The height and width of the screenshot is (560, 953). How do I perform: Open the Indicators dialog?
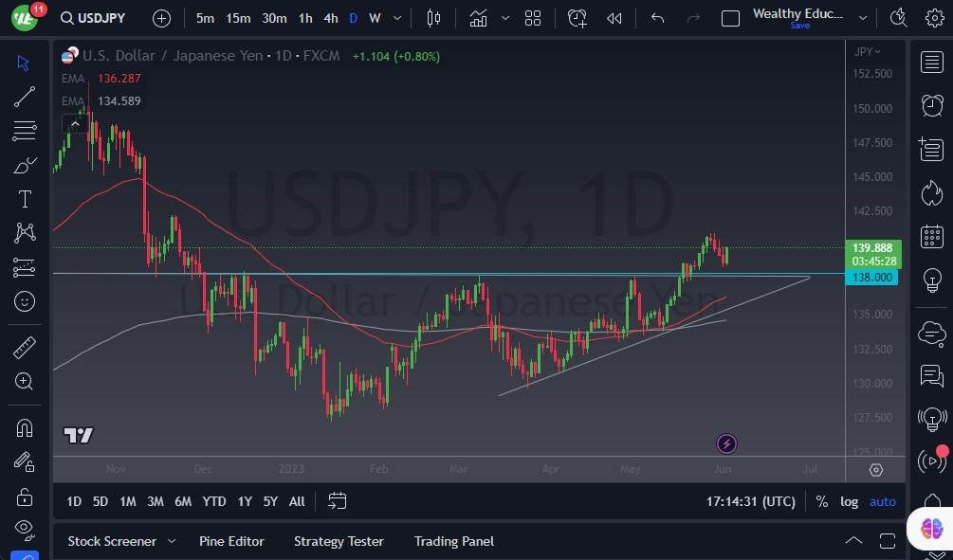pyautogui.click(x=479, y=17)
